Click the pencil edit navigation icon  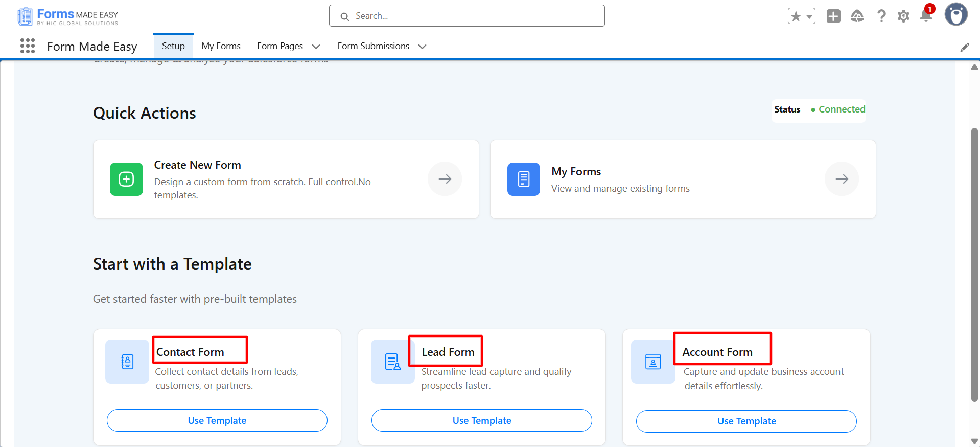coord(965,47)
